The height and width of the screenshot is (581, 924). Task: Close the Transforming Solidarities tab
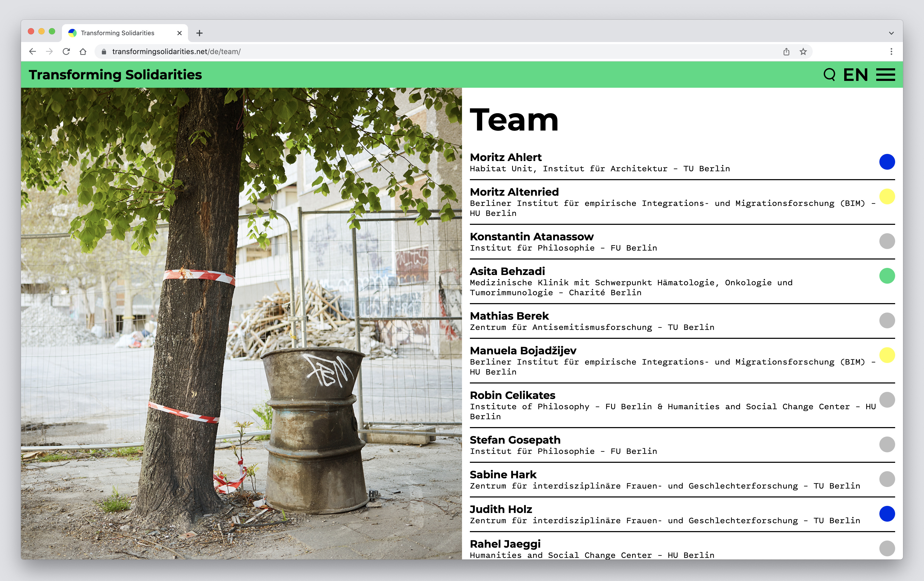click(179, 33)
